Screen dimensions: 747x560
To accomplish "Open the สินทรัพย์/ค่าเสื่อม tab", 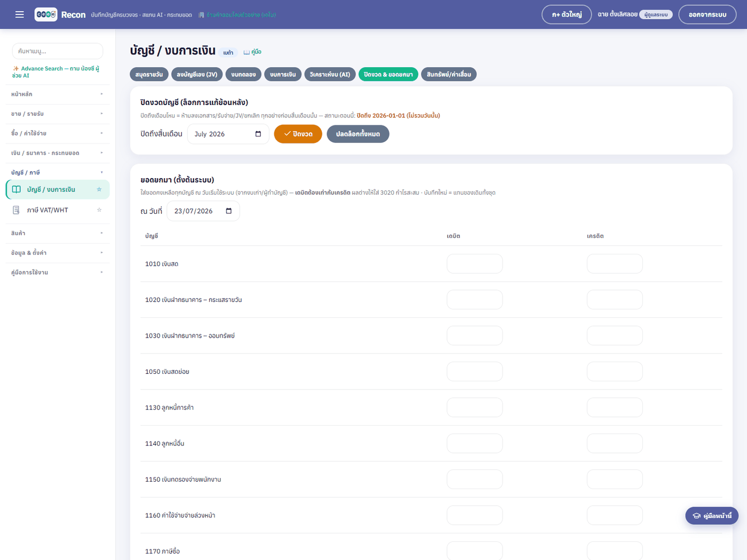I will tap(449, 74).
